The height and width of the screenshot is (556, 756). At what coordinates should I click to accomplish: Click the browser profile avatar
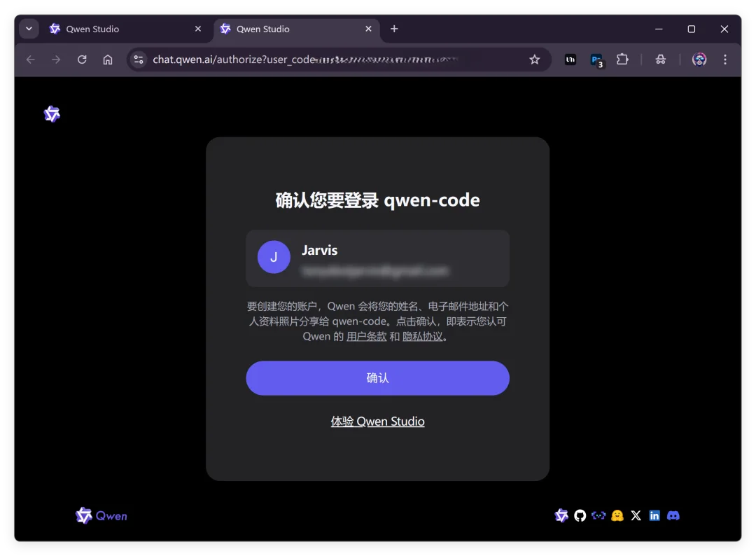tap(699, 60)
